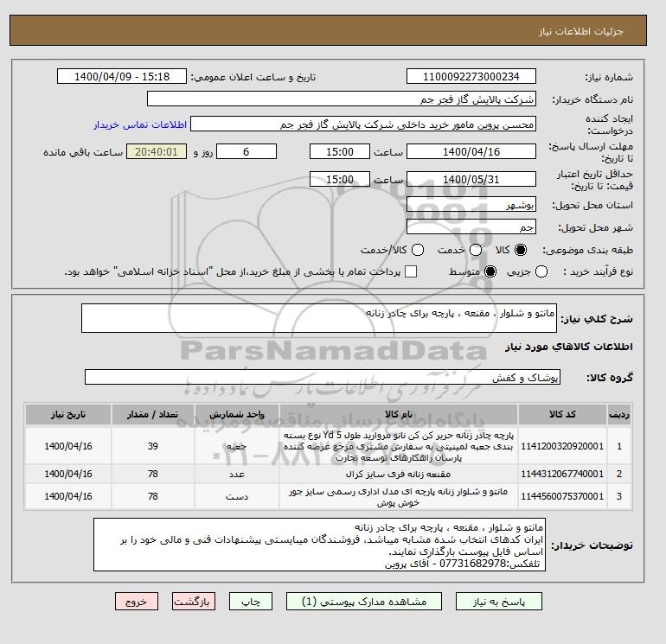Viewport: 666px width, 644px height.
Task: Select the متوسط purchase type radio
Action: tap(490, 271)
